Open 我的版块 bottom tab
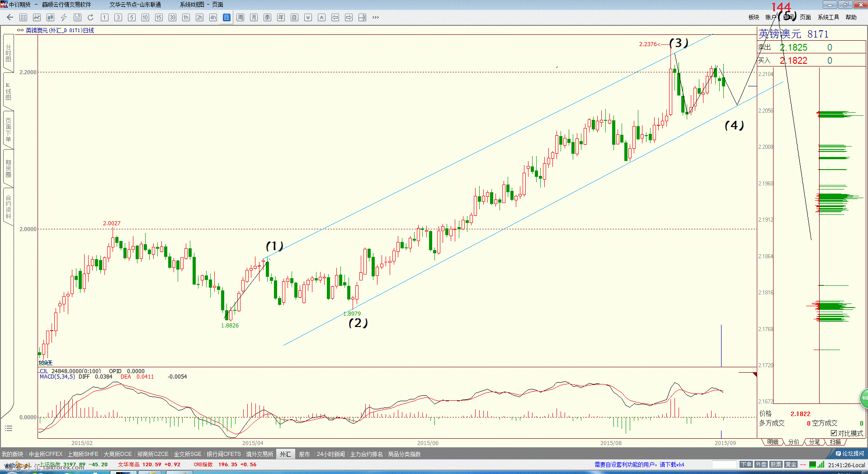This screenshot has height=474, width=868. [x=12, y=454]
